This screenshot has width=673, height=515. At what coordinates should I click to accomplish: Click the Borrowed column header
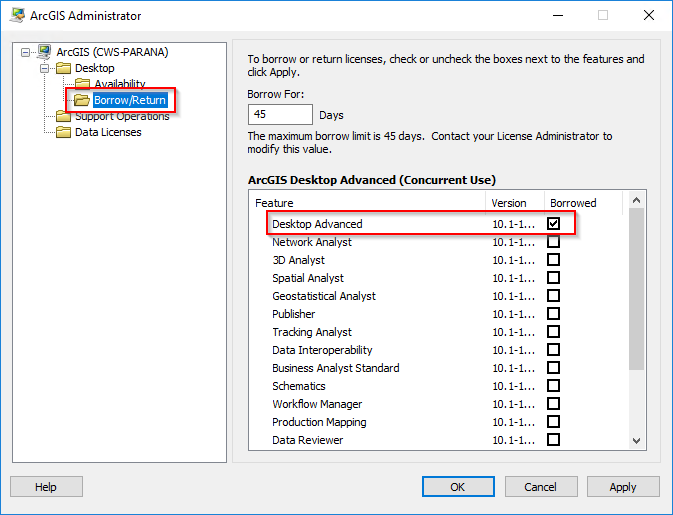tap(583, 203)
